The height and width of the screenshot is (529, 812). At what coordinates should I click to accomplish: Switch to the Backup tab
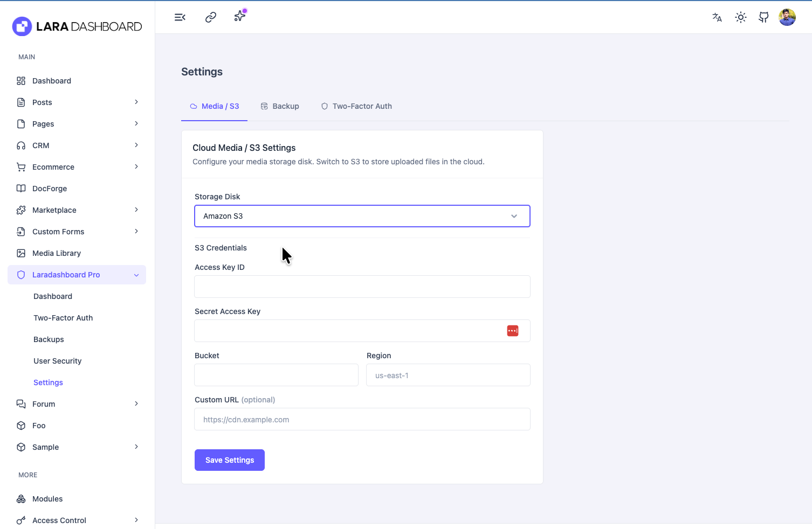(280, 106)
